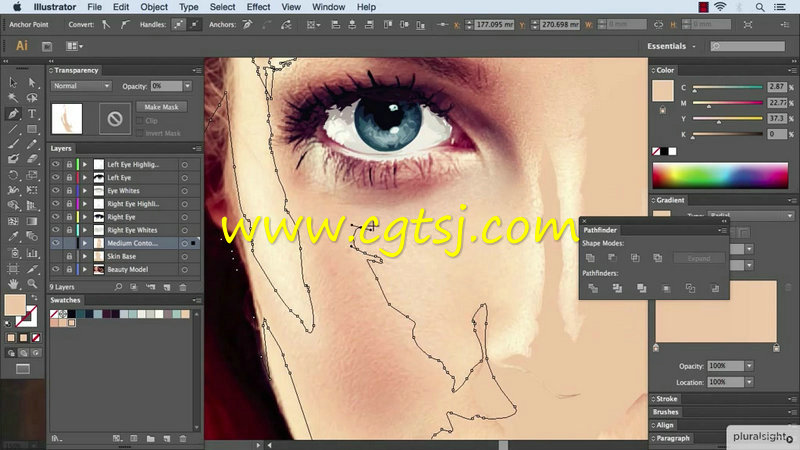Select the Artboard tool

[13, 268]
